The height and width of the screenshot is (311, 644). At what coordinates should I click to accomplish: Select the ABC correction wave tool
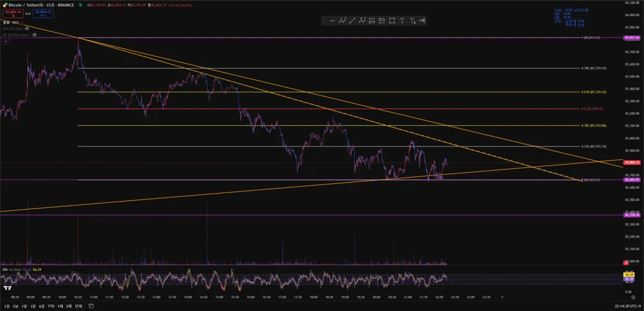click(x=362, y=20)
